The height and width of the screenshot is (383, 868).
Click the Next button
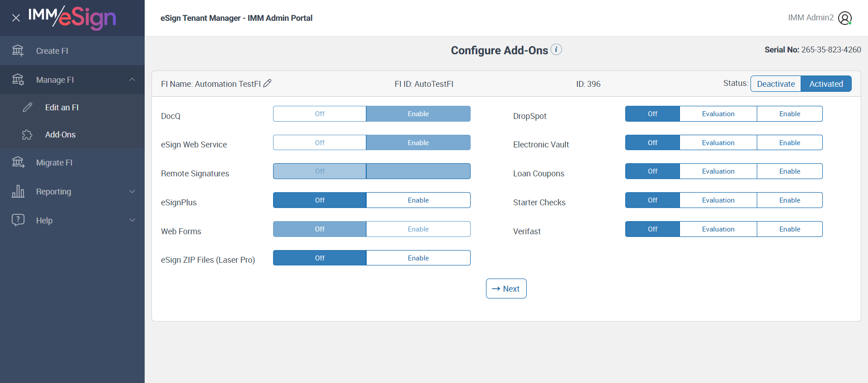click(506, 288)
